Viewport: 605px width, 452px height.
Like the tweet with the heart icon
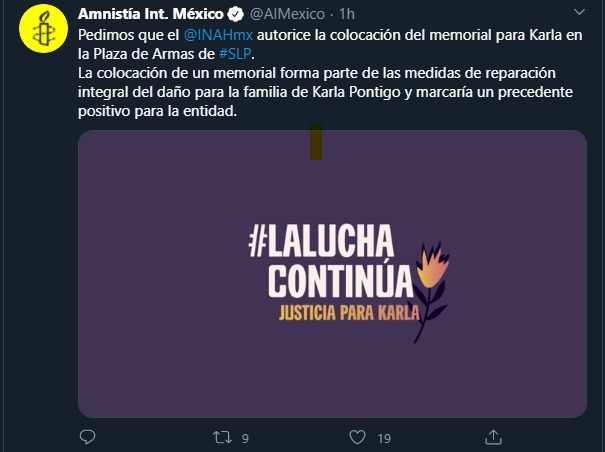pyautogui.click(x=357, y=437)
